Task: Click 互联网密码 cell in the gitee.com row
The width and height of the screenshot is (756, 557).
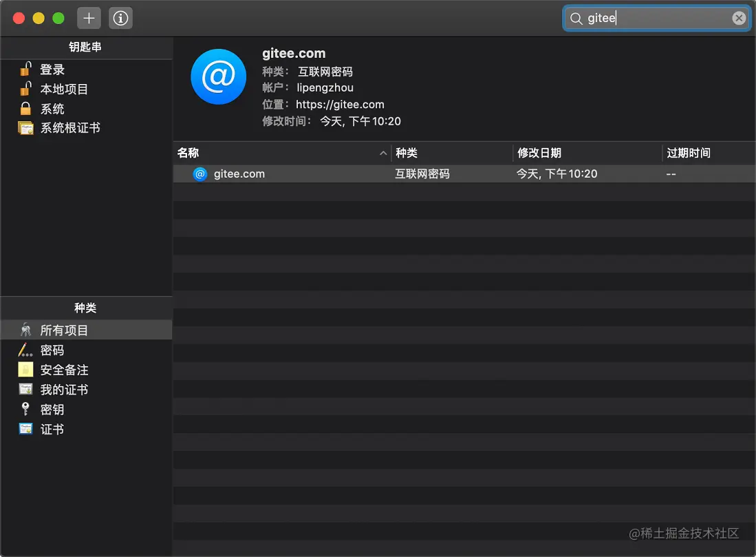Action: tap(422, 174)
